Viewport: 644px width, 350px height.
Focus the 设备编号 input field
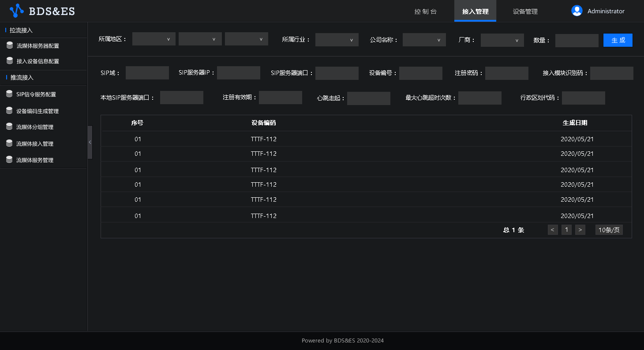(421, 73)
